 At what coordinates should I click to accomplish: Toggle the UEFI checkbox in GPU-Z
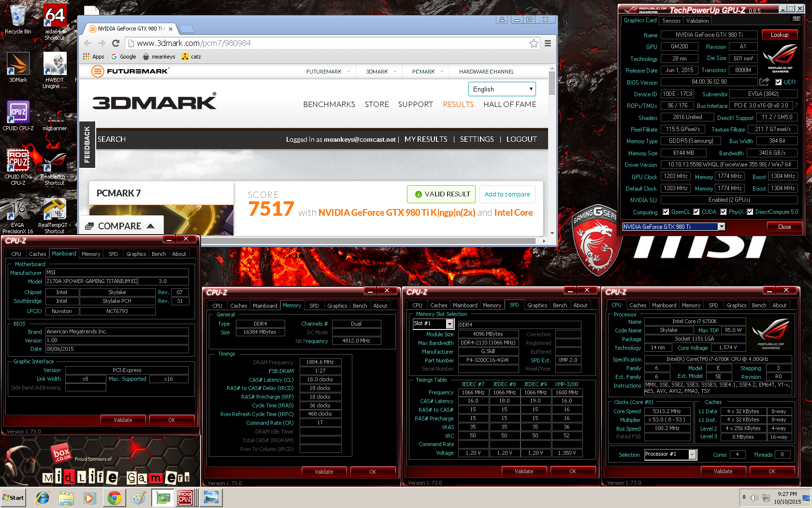click(x=778, y=82)
